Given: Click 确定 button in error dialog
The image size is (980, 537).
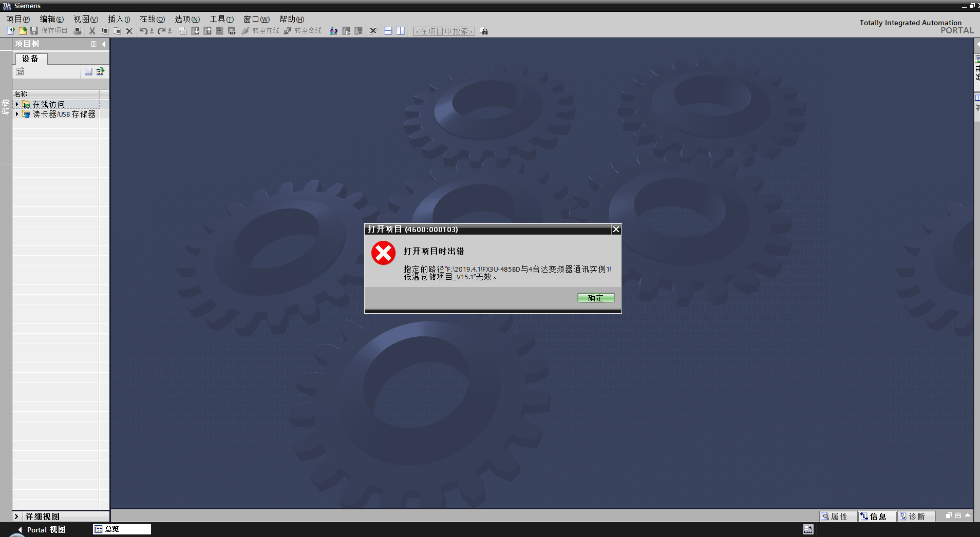Looking at the screenshot, I should [595, 298].
